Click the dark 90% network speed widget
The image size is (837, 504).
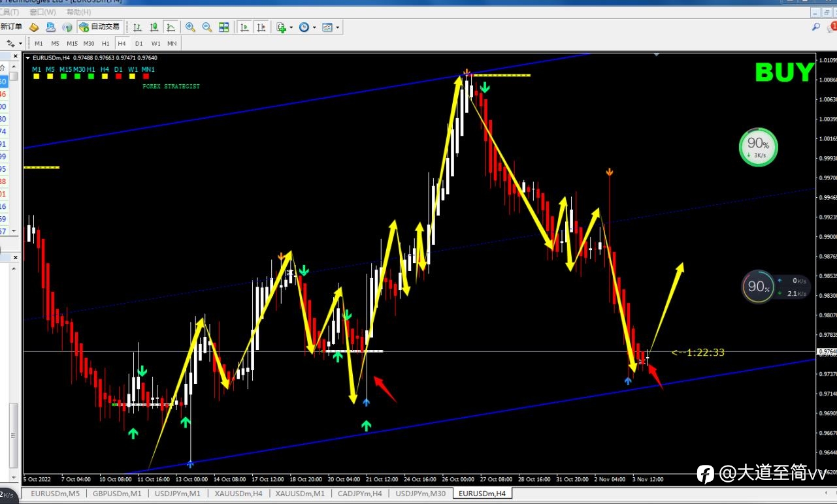(x=776, y=287)
